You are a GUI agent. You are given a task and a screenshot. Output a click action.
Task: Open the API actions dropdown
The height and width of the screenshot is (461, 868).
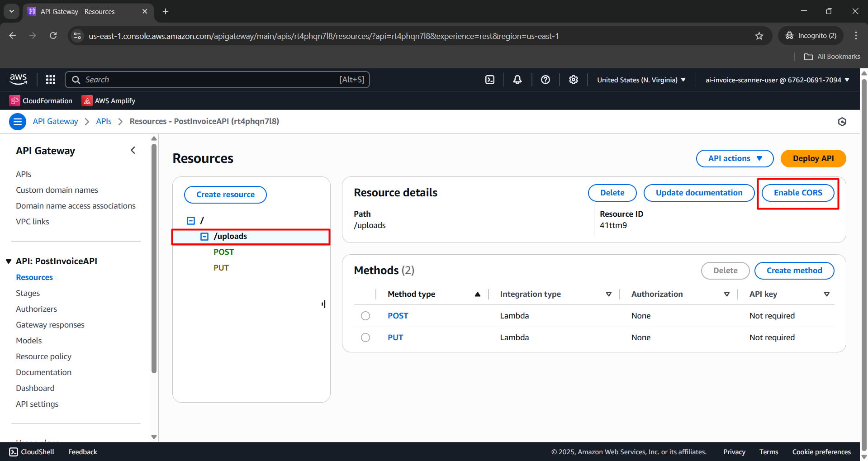(735, 158)
